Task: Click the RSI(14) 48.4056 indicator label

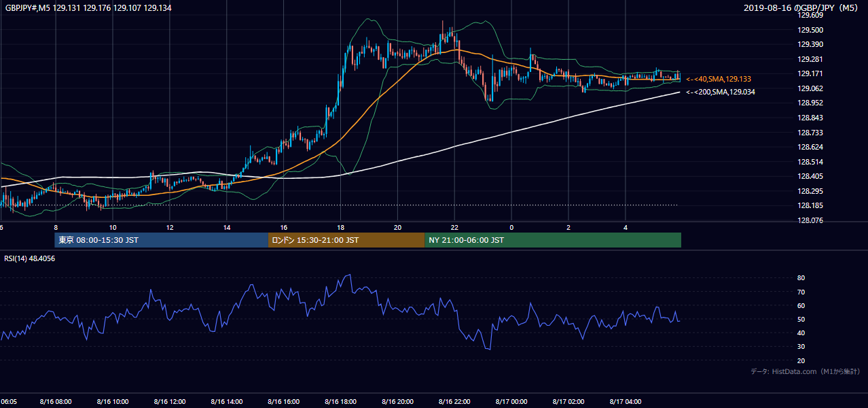Action: (29, 258)
